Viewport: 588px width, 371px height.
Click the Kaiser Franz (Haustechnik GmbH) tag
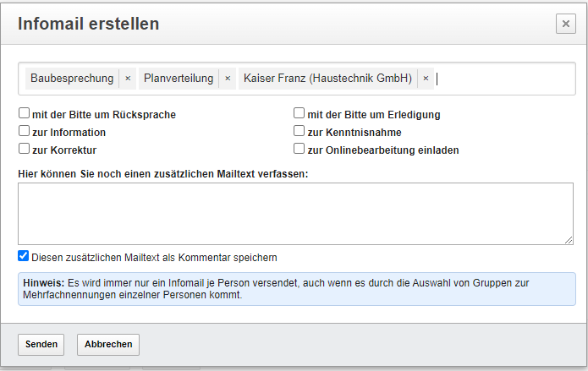(327, 79)
